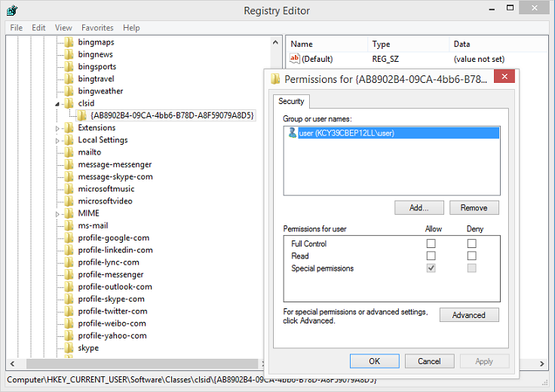The image size is (555, 392).
Task: Select the Security tab
Action: tap(291, 101)
